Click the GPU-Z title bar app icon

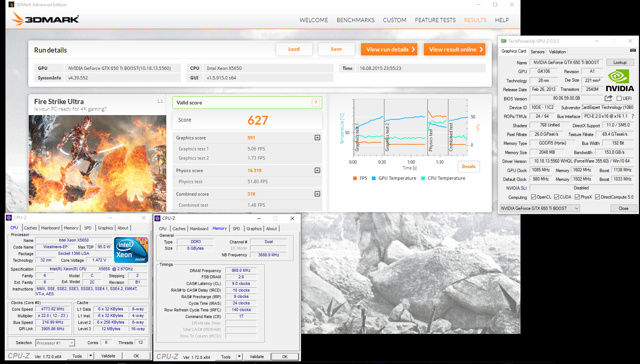[504, 41]
